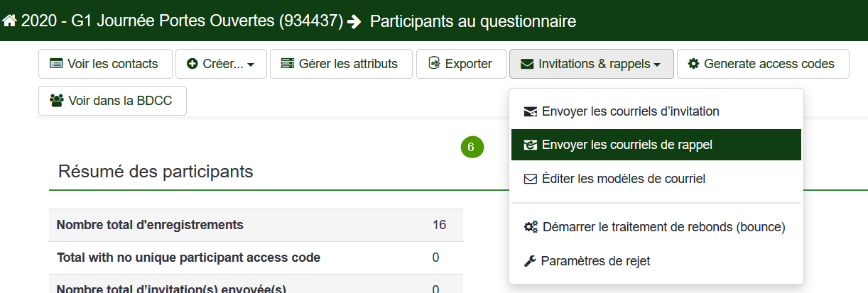This screenshot has height=293, width=868.
Task: Click the envelope icon on Invitations & rappels
Action: coord(527,64)
